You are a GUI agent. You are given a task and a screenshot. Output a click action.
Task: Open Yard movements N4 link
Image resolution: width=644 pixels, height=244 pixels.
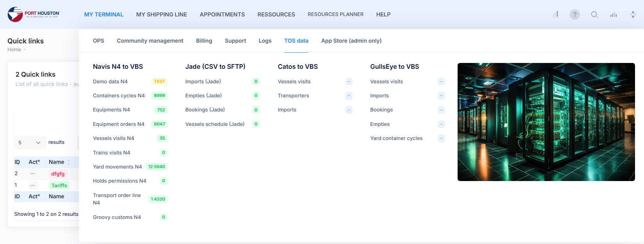(x=117, y=167)
